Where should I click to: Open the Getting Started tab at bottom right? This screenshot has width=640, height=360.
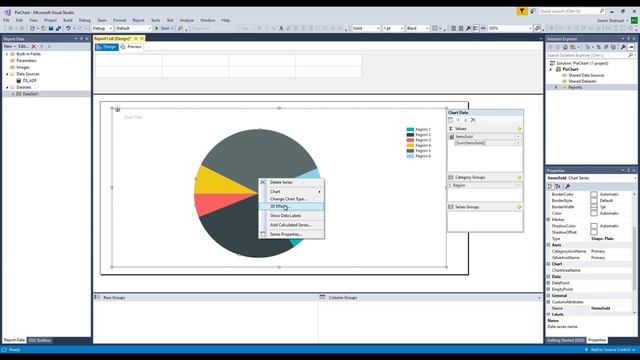pyautogui.click(x=566, y=340)
